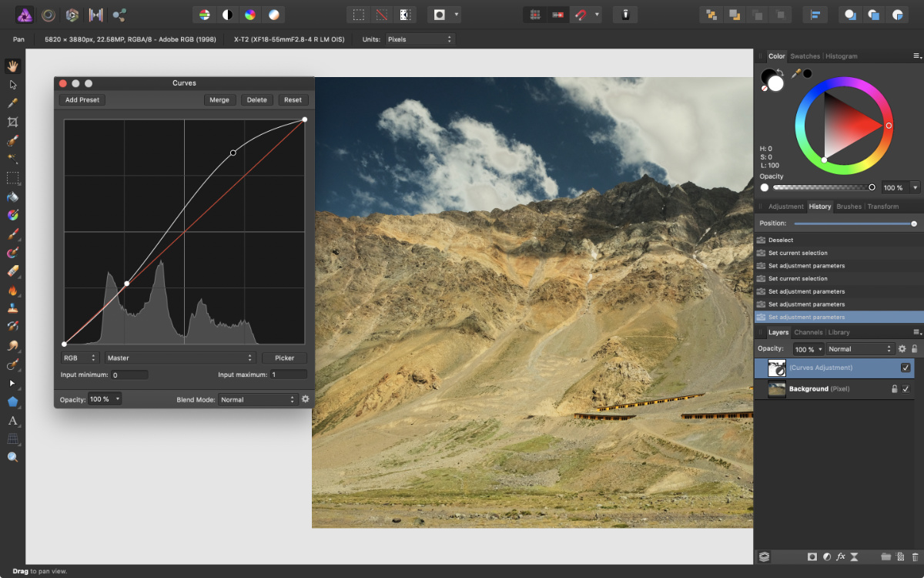Delete the selected layer via trash icon
This screenshot has width=924, height=578.
pos(914,556)
